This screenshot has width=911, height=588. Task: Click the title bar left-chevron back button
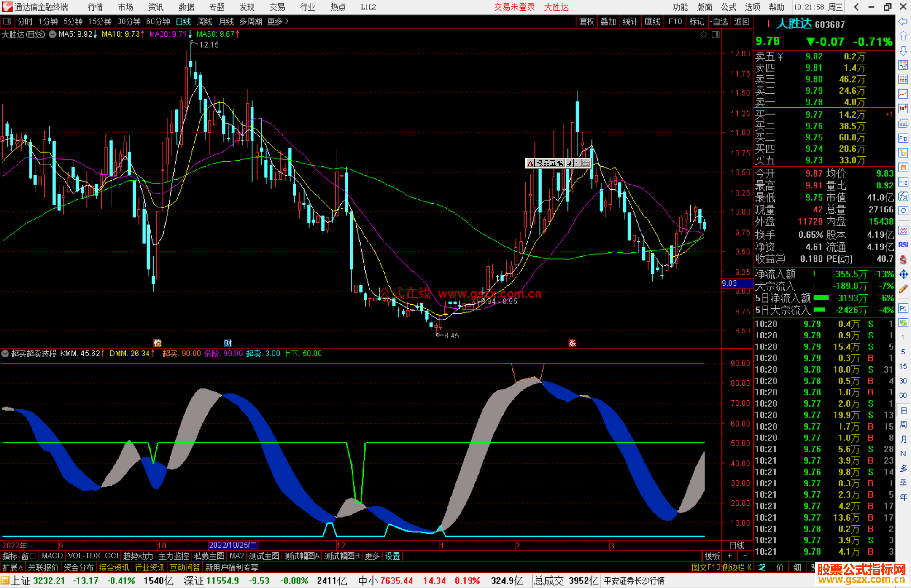(856, 7)
